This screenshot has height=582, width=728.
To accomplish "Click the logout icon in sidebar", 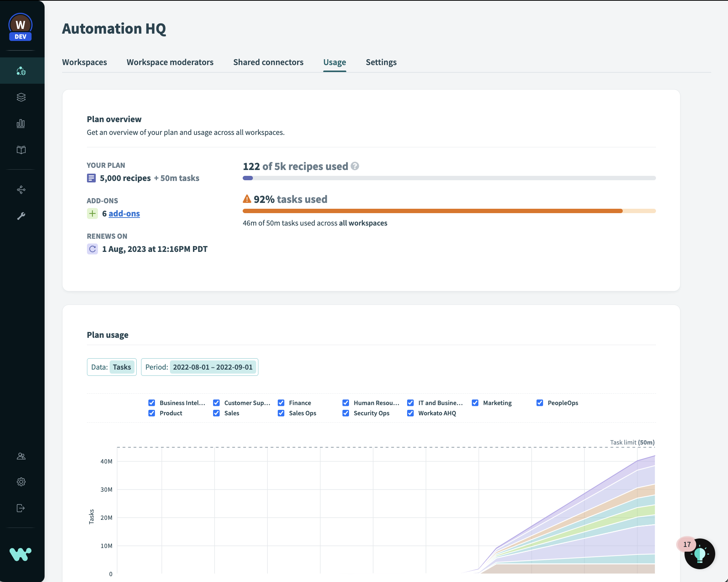I will pyautogui.click(x=21, y=508).
